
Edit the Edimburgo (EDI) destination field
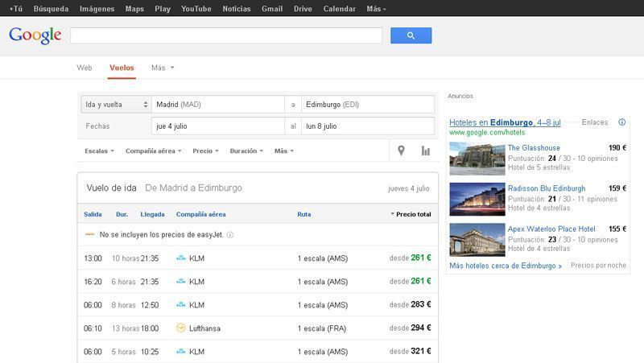click(x=368, y=105)
